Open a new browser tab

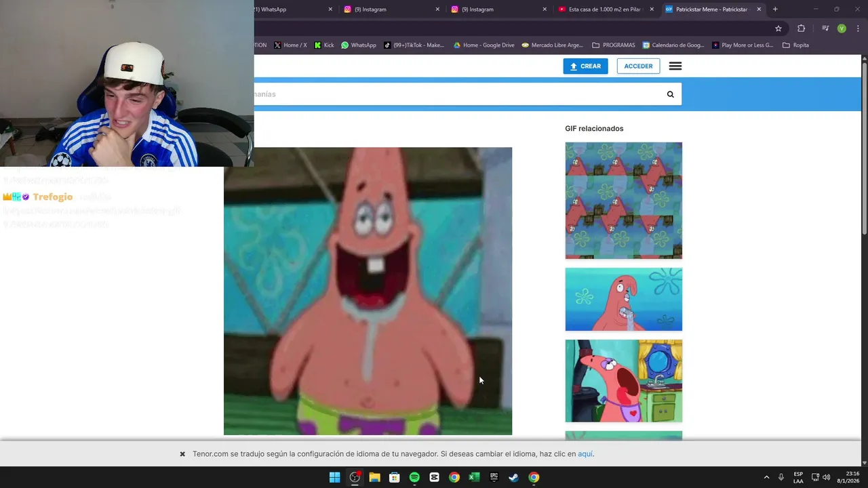click(x=775, y=9)
